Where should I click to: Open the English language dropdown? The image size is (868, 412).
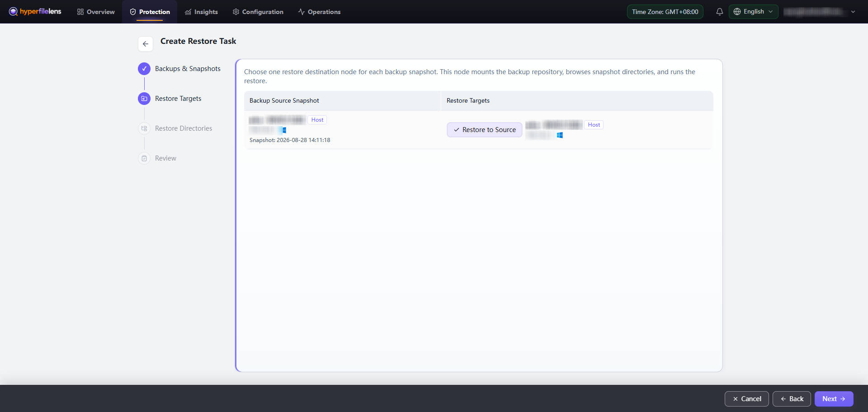coord(753,12)
